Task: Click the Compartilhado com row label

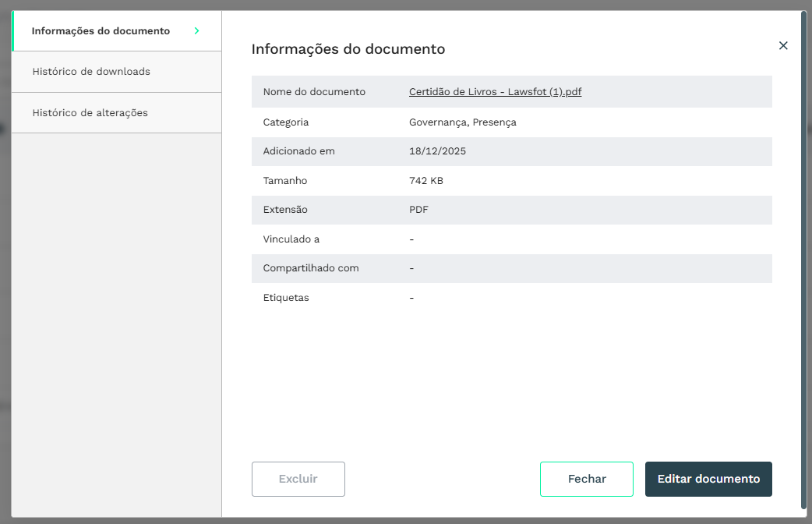Action: 310,268
